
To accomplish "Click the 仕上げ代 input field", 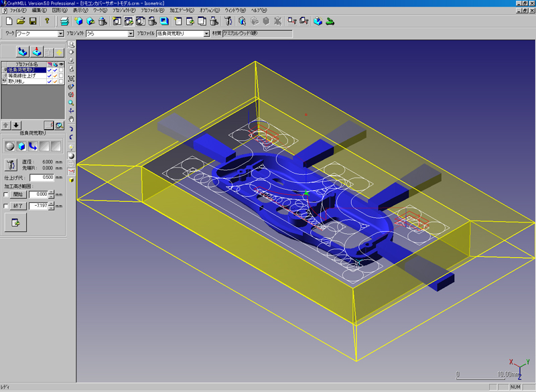I will point(42,178).
